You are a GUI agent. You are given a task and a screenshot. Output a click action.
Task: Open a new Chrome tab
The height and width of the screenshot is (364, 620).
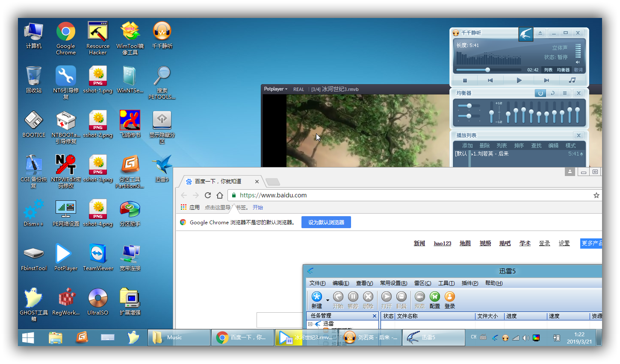(272, 182)
